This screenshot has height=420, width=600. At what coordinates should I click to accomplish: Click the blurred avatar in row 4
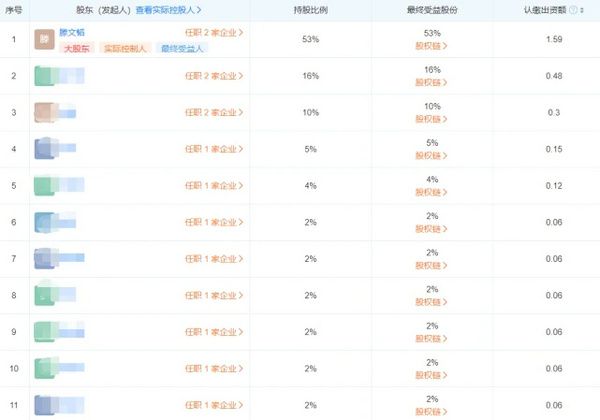[x=44, y=149]
